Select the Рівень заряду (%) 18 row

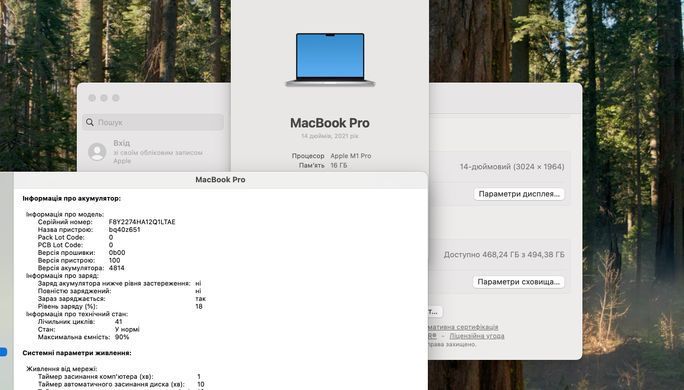click(x=120, y=307)
